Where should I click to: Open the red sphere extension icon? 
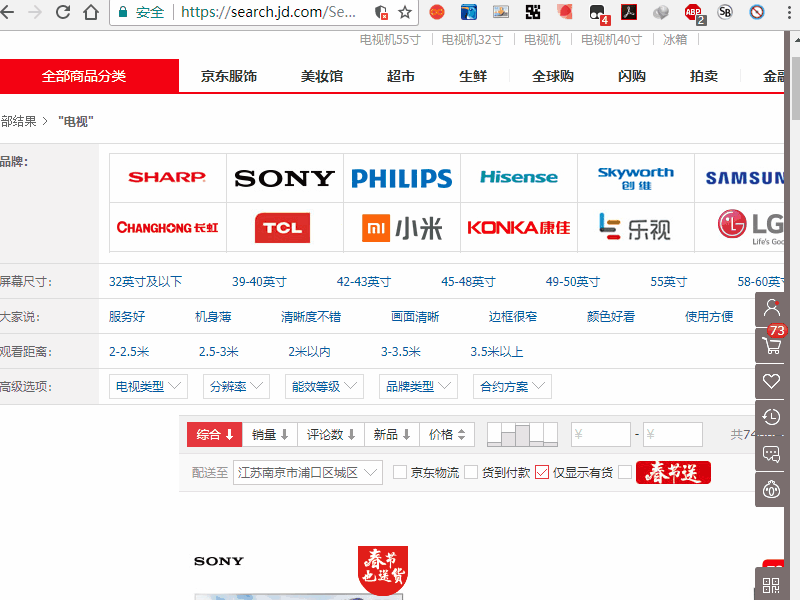[x=565, y=12]
